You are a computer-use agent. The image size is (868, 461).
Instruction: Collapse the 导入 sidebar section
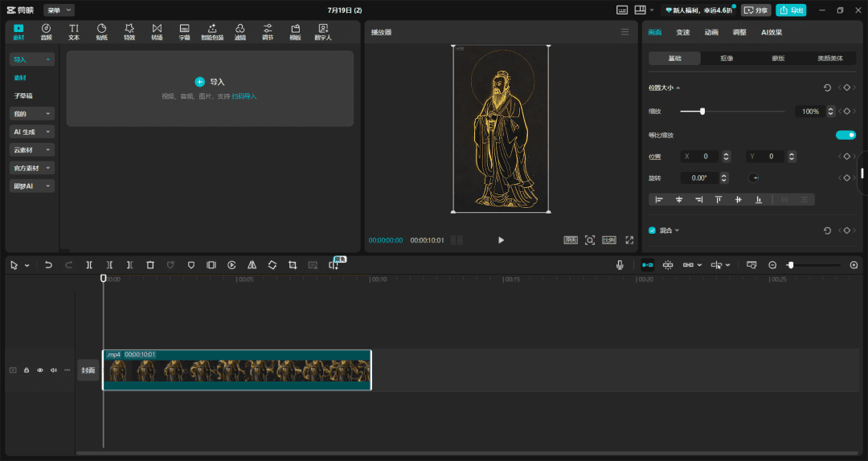[x=32, y=59]
